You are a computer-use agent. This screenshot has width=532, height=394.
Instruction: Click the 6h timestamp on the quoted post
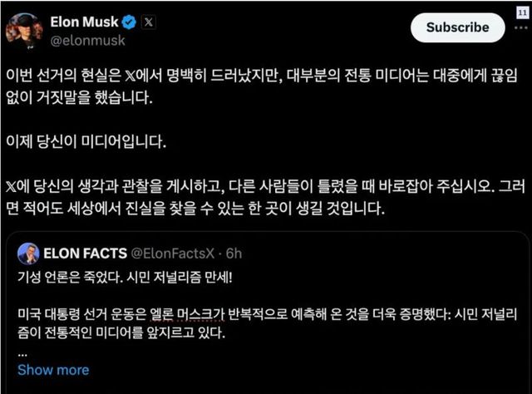tap(234, 252)
